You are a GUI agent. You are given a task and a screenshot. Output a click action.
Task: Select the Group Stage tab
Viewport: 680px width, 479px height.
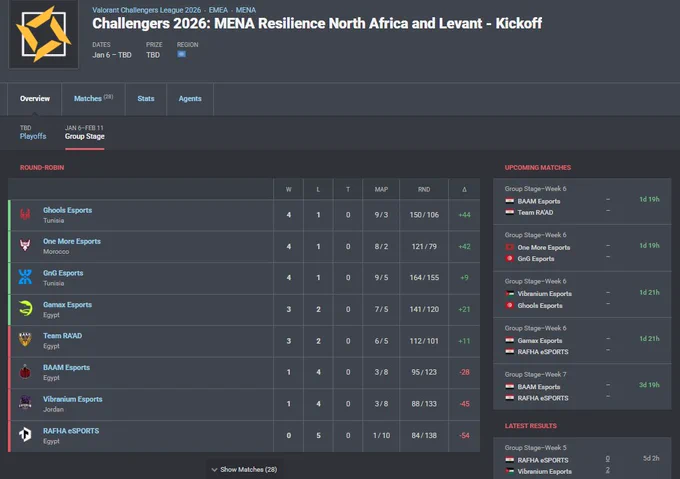[85, 132]
